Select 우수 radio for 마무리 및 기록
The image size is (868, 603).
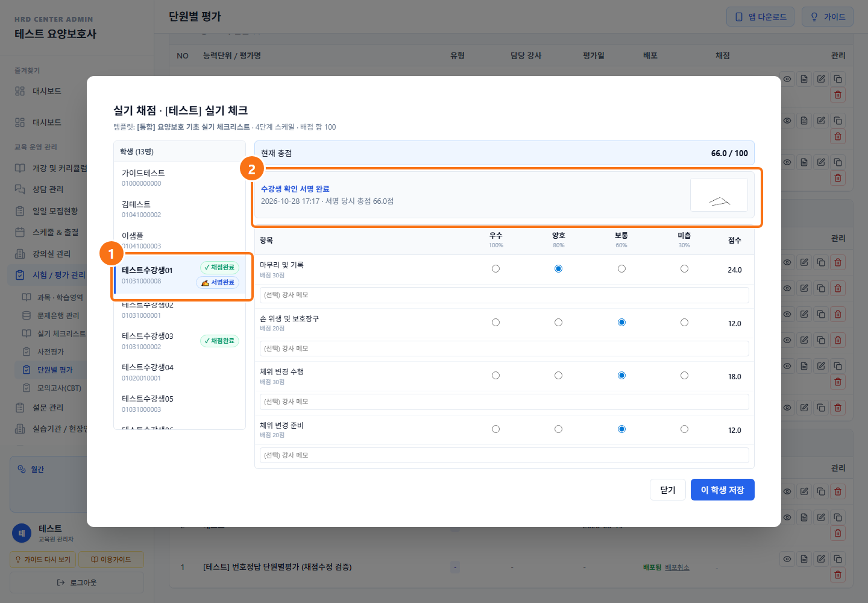coord(495,269)
